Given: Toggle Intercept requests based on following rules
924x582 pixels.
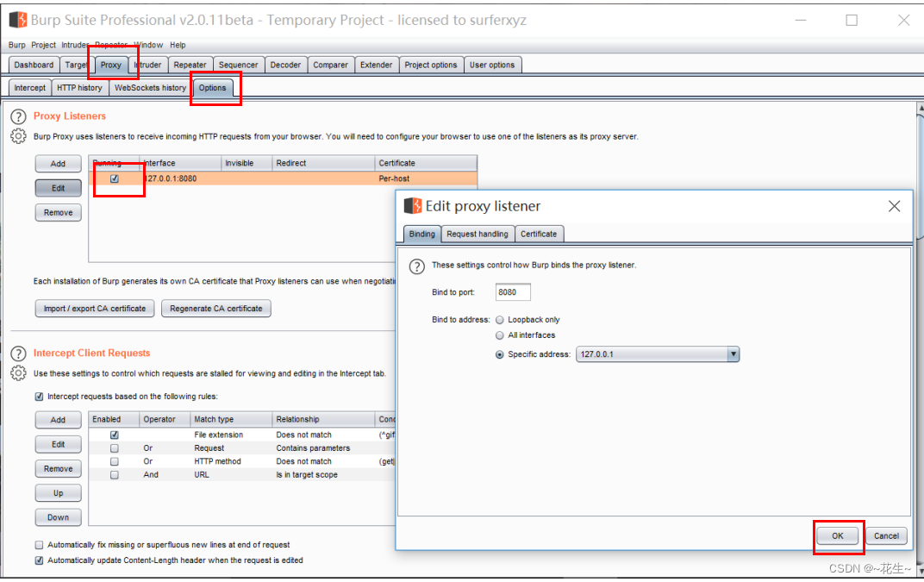Looking at the screenshot, I should point(39,397).
